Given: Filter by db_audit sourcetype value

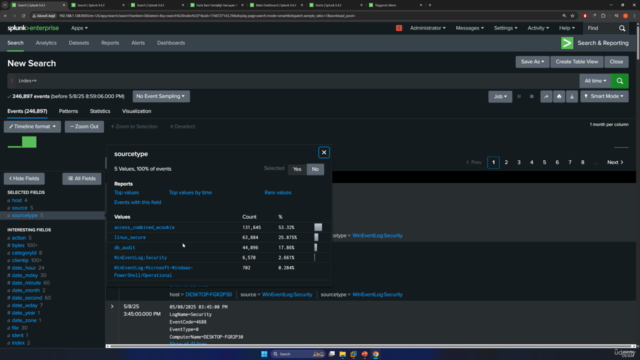Looking at the screenshot, I should pos(124,247).
